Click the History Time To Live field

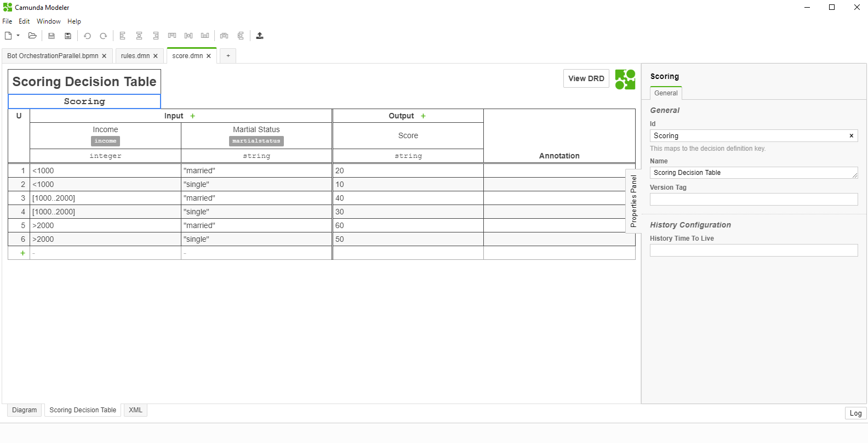(x=754, y=250)
